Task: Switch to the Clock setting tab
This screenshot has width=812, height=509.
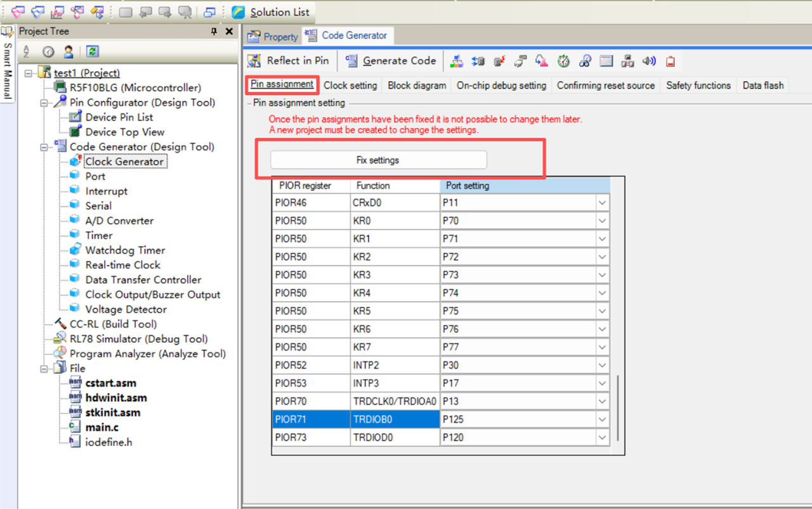Action: pyautogui.click(x=350, y=86)
